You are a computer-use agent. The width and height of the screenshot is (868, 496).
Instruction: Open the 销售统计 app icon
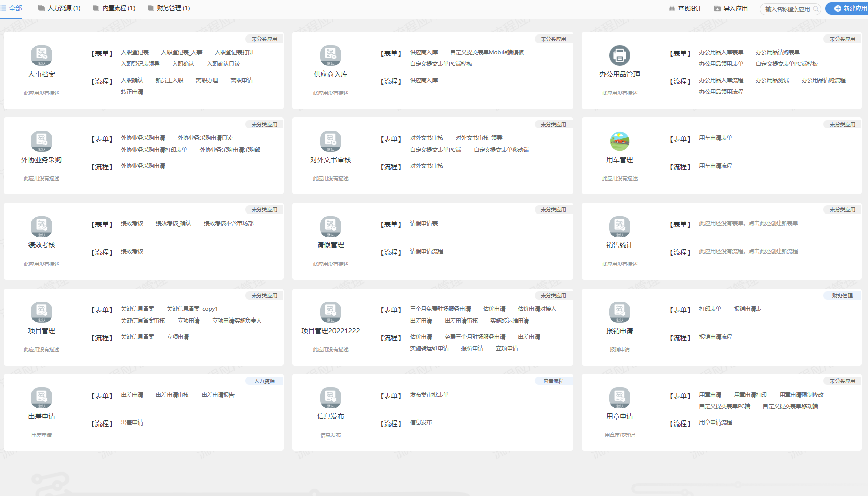(x=620, y=227)
